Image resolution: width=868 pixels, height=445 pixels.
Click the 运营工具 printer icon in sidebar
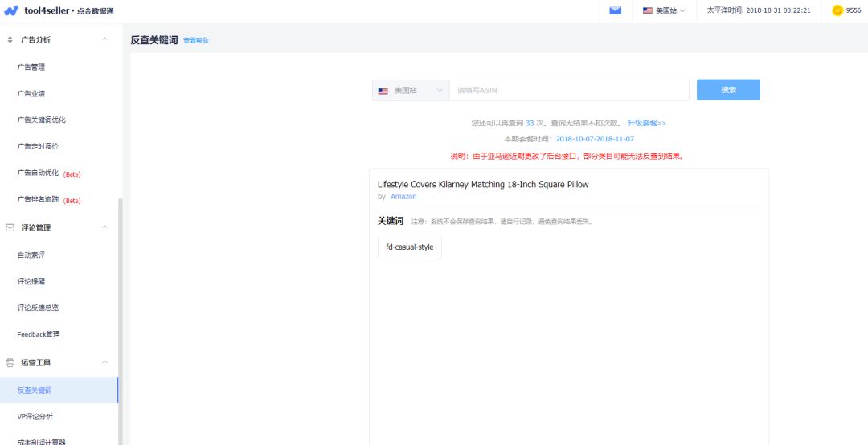(x=10, y=362)
